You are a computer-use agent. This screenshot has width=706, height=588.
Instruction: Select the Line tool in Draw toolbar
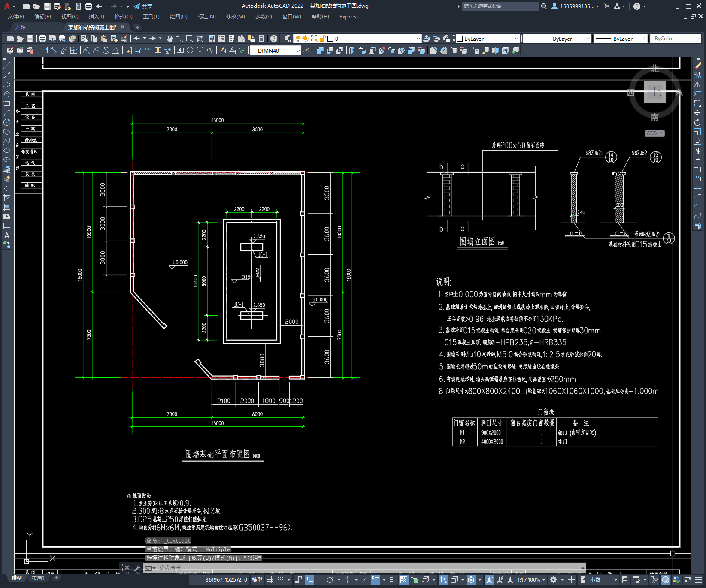click(x=7, y=66)
